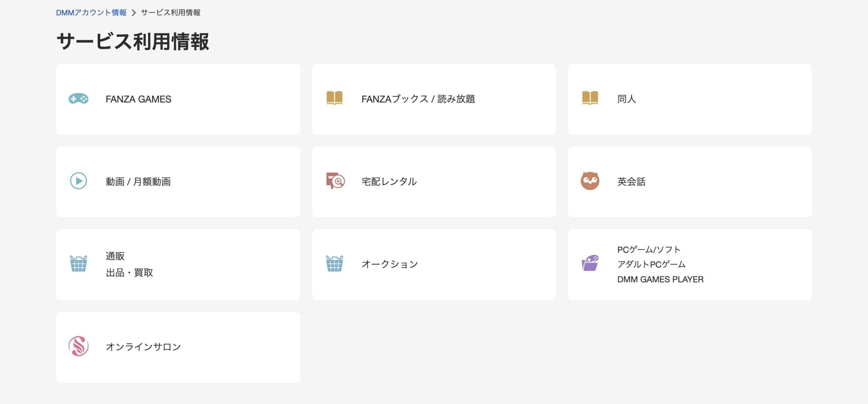Image resolution: width=868 pixels, height=404 pixels.
Task: Click the basket icon beside 通販
Action: (78, 264)
